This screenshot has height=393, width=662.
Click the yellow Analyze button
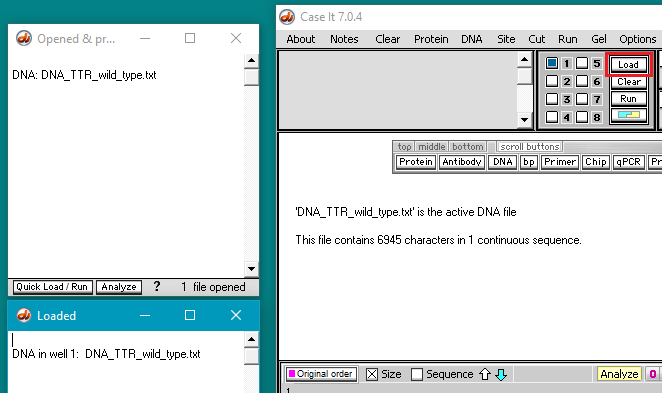619,374
